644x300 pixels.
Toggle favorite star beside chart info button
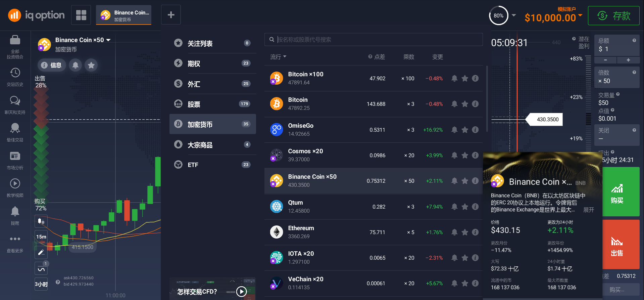[x=91, y=65]
